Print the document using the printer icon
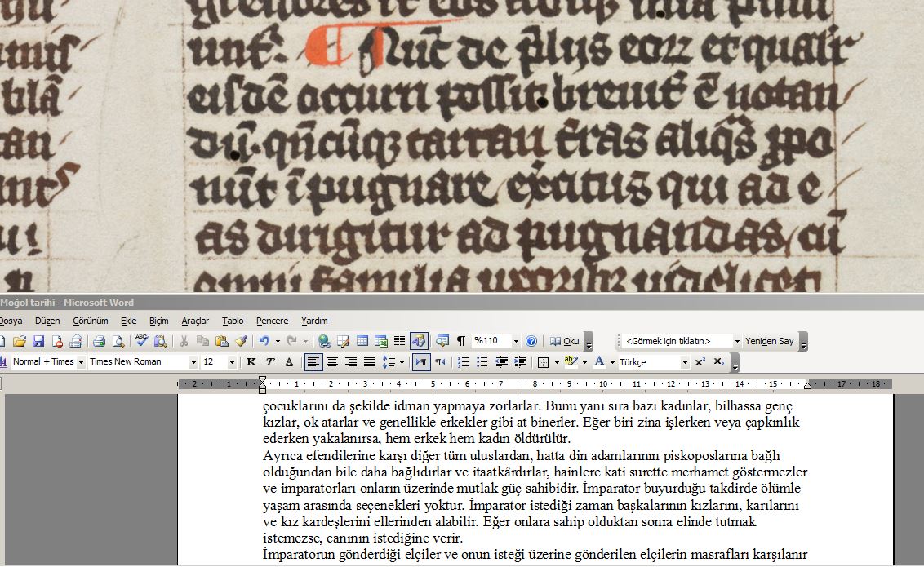Screen dimensions: 924x567 (x=99, y=341)
